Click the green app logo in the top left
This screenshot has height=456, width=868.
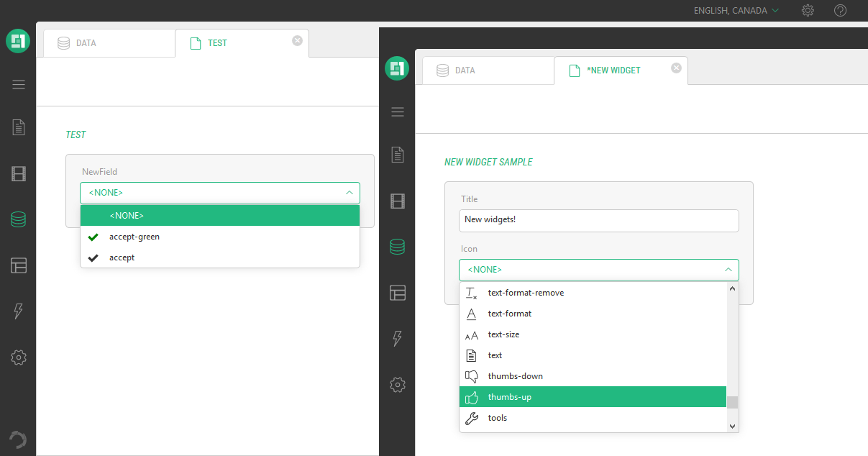coord(18,41)
